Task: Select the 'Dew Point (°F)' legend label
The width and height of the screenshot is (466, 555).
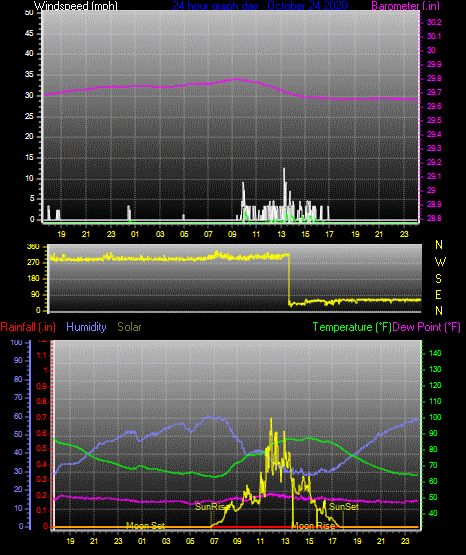Action: click(427, 327)
